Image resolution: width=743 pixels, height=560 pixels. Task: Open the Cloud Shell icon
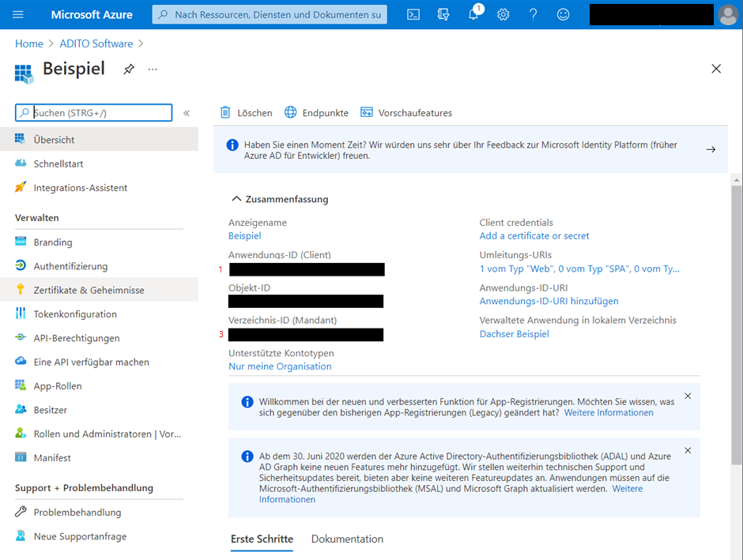[413, 14]
